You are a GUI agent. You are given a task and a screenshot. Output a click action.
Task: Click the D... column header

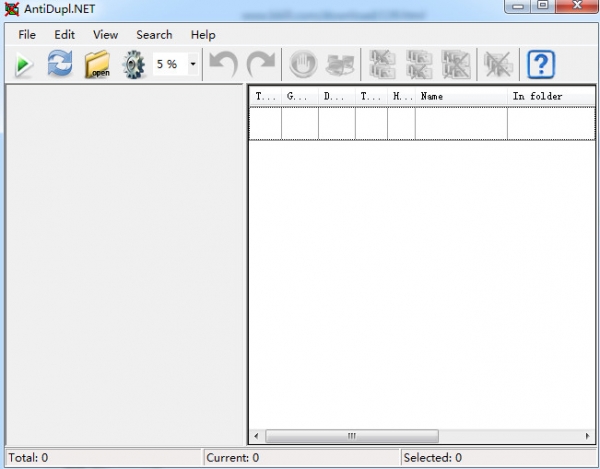tap(337, 96)
